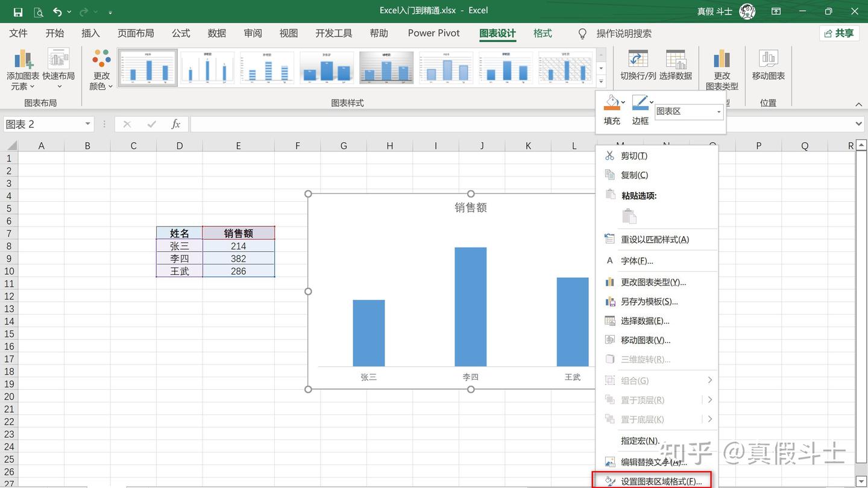The image size is (868, 488).
Task: Click the Undo arrow icon
Action: (x=57, y=11)
